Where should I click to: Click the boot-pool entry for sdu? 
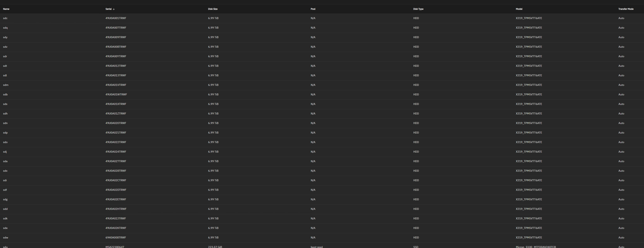click(317, 247)
